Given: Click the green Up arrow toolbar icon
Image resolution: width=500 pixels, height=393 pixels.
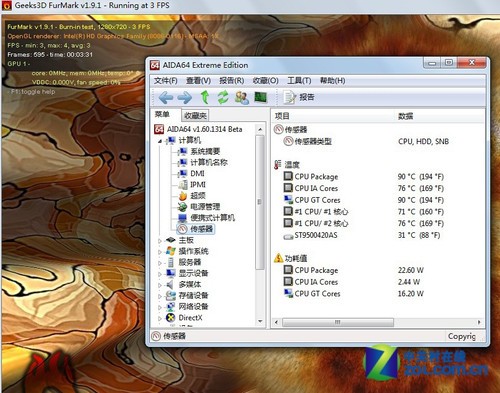Looking at the screenshot, I should pyautogui.click(x=205, y=97).
